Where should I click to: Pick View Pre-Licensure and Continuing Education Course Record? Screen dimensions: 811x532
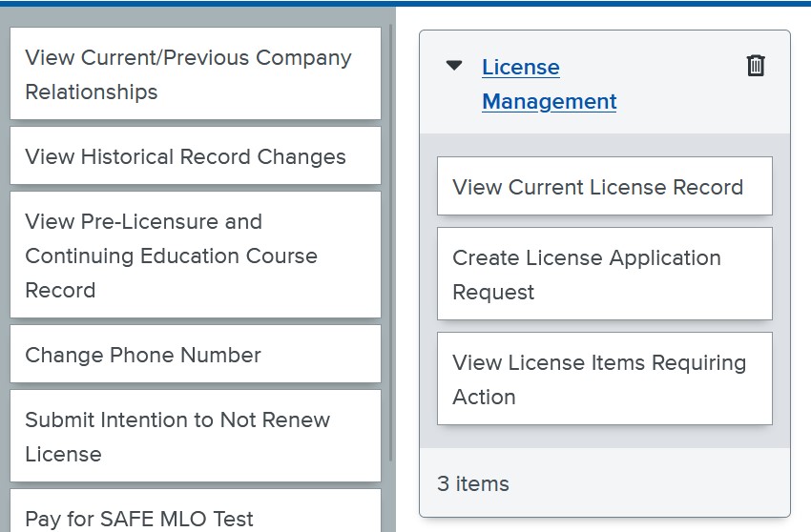click(x=196, y=255)
